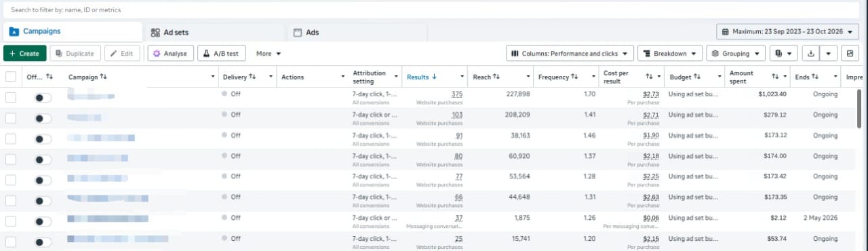Toggle on the campaign with 103 results

(x=43, y=118)
